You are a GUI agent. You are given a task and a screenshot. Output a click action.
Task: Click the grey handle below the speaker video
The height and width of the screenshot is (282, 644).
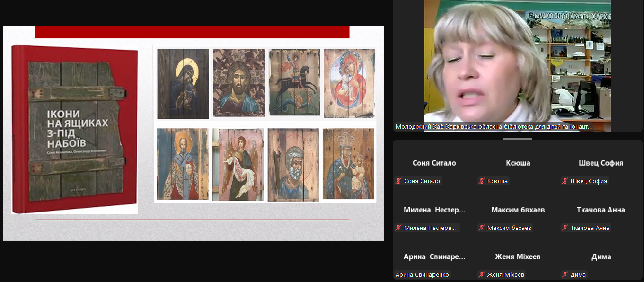pos(518,139)
